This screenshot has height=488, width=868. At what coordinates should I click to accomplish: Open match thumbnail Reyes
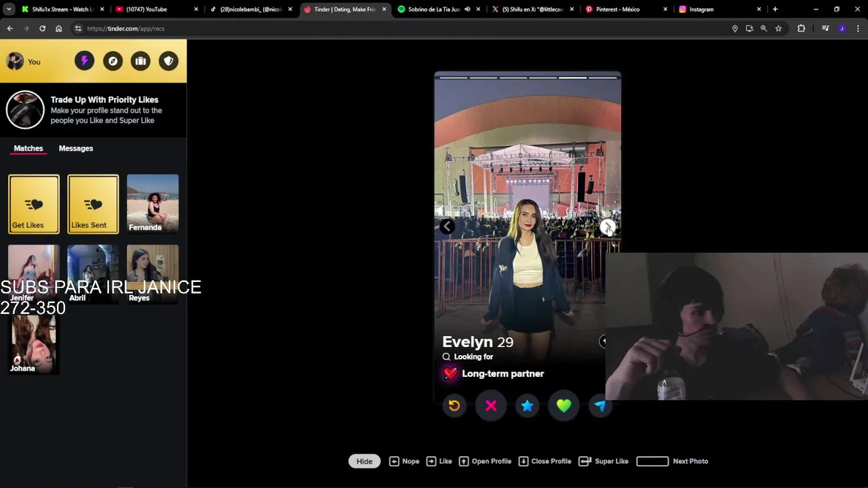153,274
